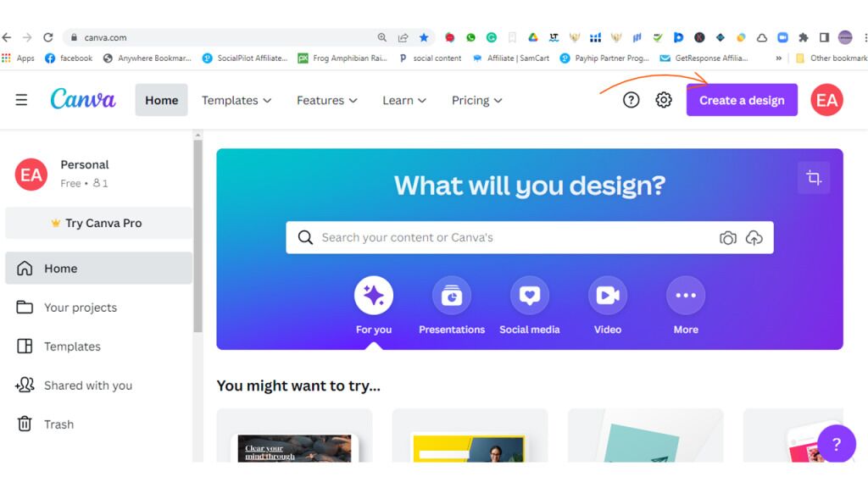Expand the Templates dropdown in top navigation

point(236,100)
